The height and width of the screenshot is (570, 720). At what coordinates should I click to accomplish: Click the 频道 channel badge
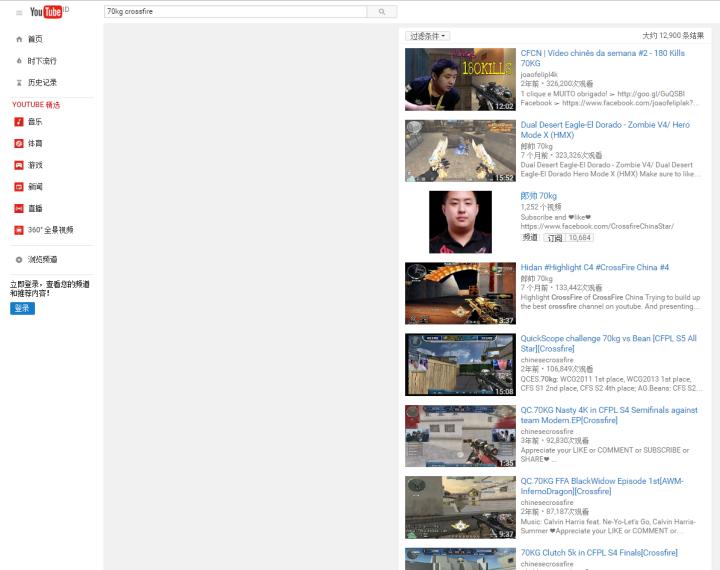(x=530, y=237)
